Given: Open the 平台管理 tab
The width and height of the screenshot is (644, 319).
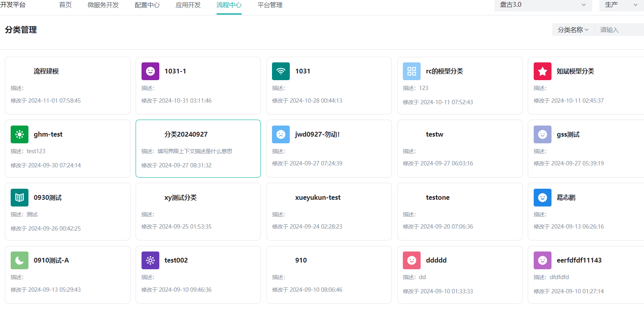Looking at the screenshot, I should 270,5.
